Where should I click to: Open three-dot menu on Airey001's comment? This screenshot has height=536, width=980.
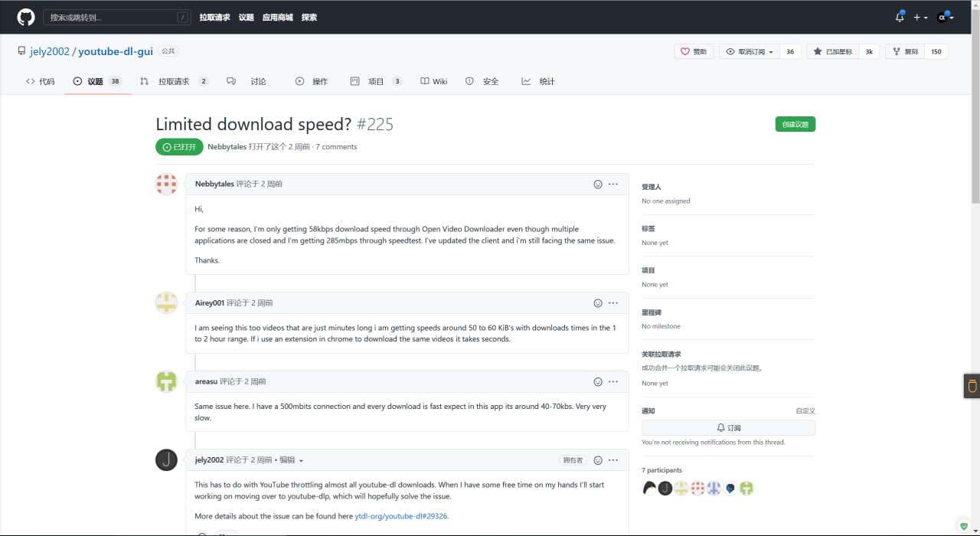click(613, 303)
